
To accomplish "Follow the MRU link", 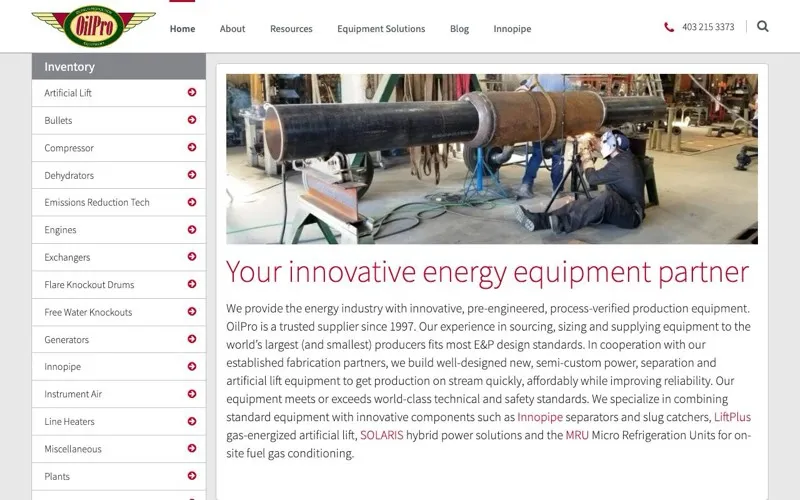I will (577, 435).
